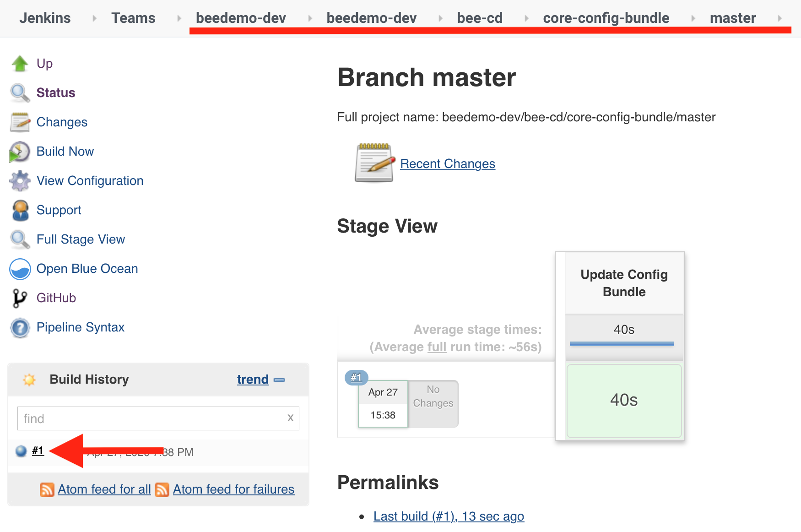Click the blue status ball of build #1
This screenshot has width=801, height=532.
click(21, 451)
